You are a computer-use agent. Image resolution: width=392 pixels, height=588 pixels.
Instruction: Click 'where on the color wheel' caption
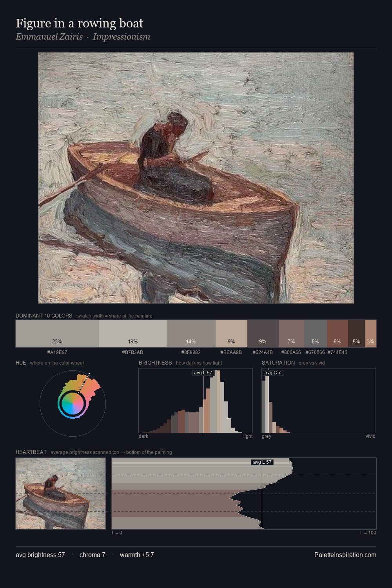[57, 363]
